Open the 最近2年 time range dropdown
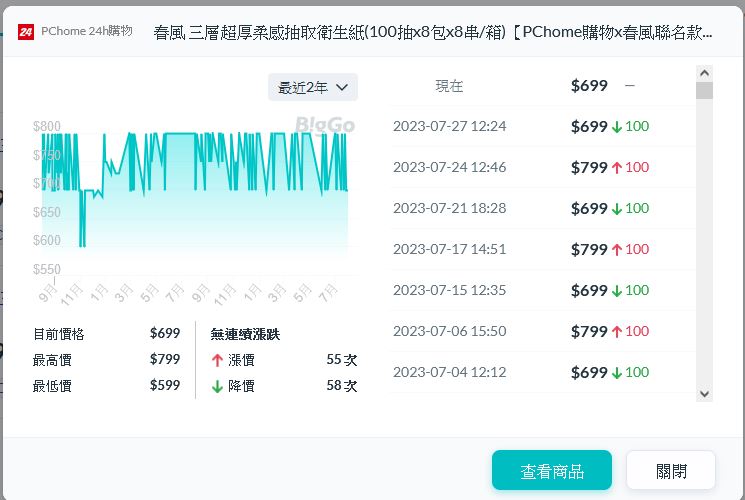The image size is (745, 500). (x=313, y=87)
